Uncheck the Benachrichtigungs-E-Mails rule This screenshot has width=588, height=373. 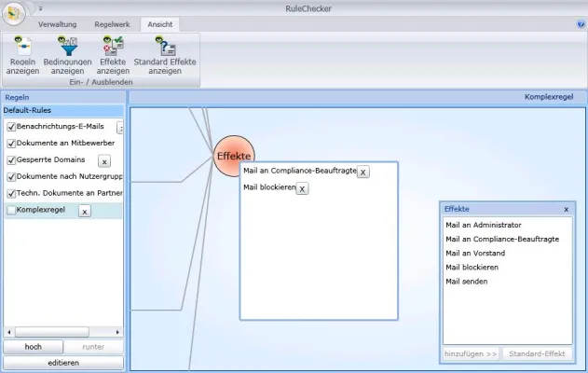[x=11, y=127]
